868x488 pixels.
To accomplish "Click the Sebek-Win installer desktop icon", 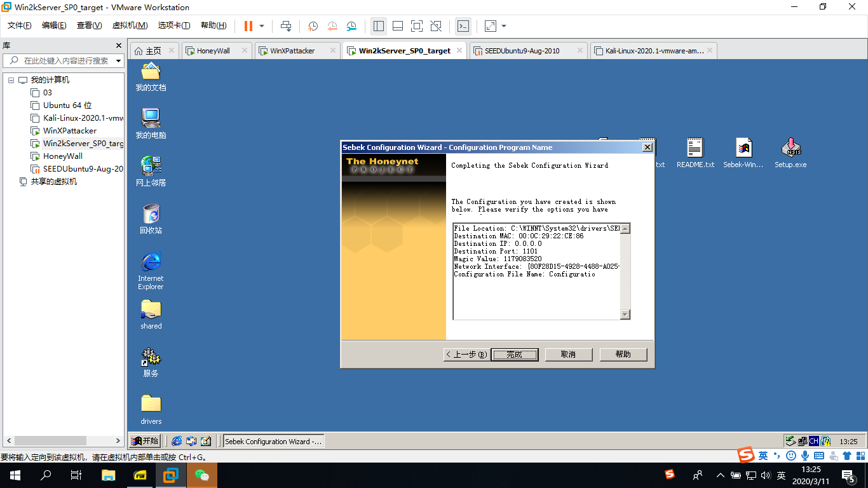I will pyautogui.click(x=743, y=152).
